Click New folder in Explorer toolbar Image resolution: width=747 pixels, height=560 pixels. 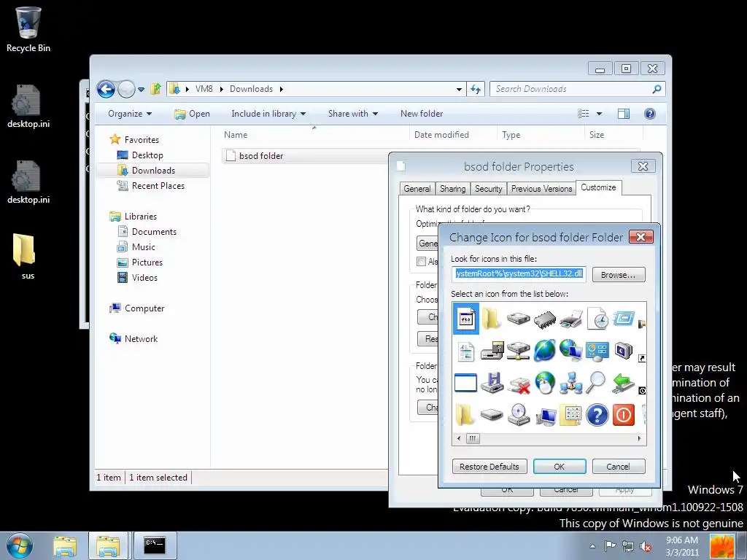[422, 114]
